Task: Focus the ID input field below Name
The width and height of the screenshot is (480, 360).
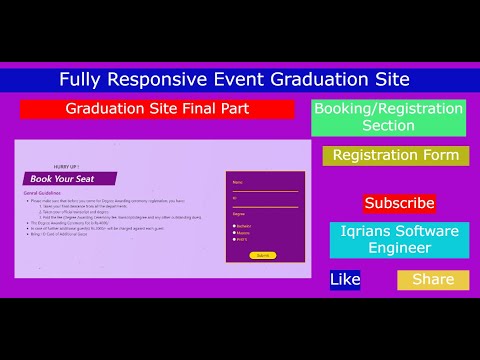Action: coord(265,203)
